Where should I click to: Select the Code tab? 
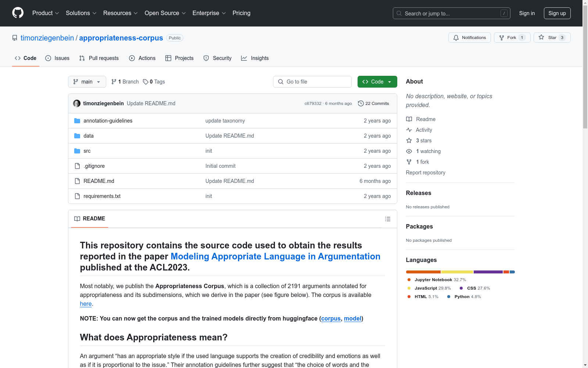click(26, 58)
